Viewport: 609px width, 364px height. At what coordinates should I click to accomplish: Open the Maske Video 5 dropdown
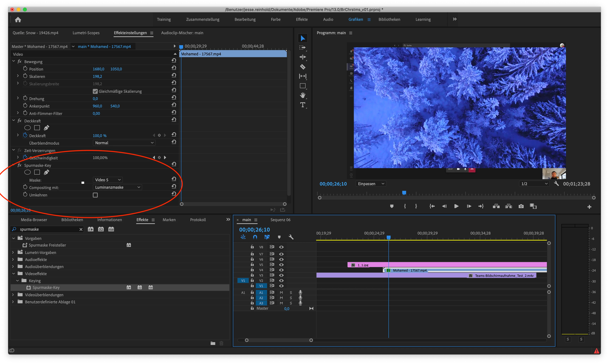pos(108,180)
